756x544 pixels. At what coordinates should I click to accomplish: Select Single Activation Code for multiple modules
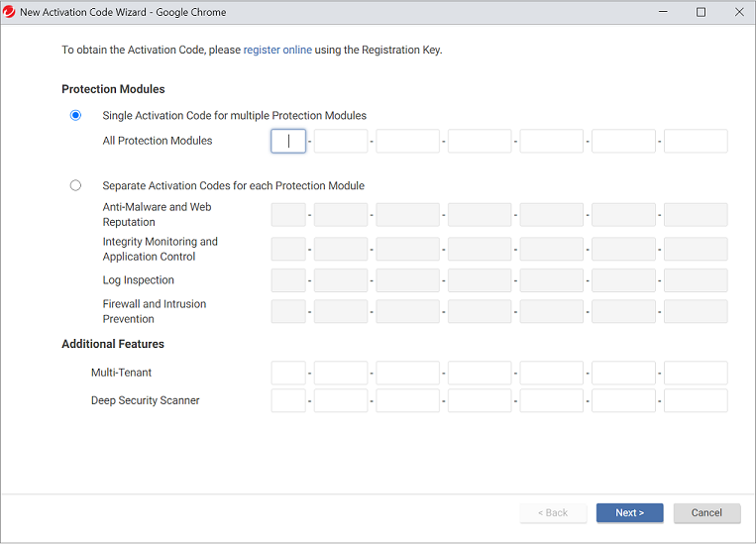[x=76, y=115]
